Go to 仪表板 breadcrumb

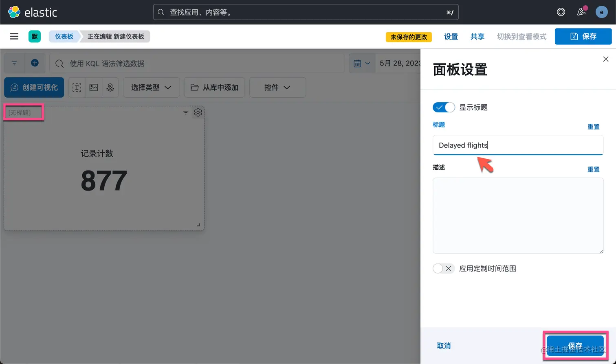pyautogui.click(x=64, y=37)
